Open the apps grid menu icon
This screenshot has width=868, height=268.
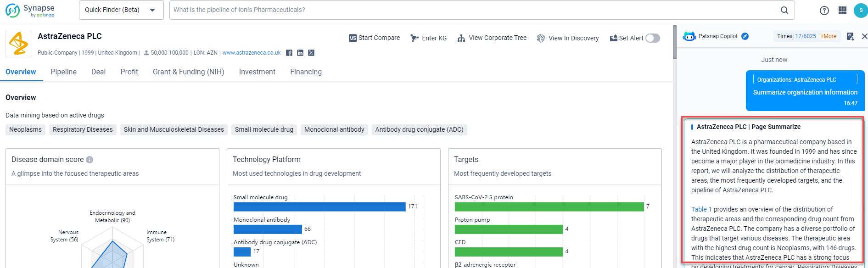coord(842,10)
